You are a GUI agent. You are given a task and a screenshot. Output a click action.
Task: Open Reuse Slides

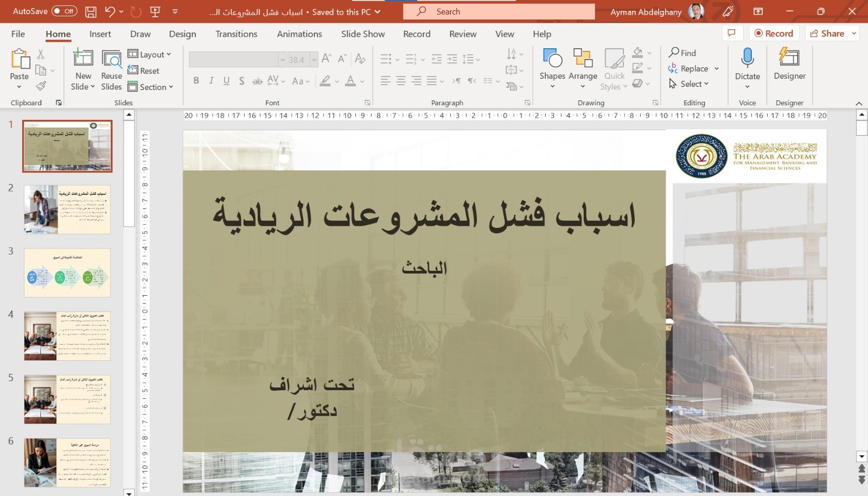pyautogui.click(x=111, y=69)
